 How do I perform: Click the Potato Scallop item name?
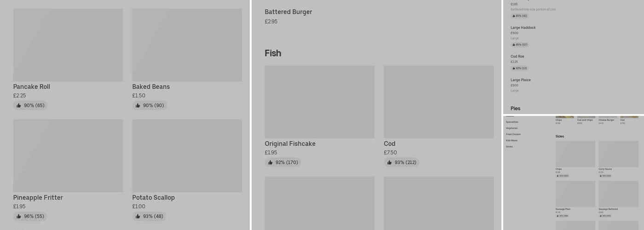[x=154, y=198]
